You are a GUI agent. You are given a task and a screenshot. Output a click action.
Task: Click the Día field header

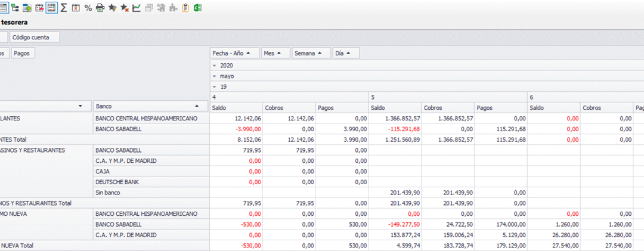tap(346, 53)
